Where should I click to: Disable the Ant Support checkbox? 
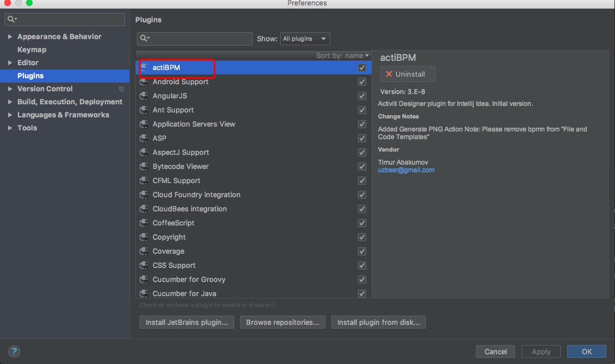pos(362,110)
